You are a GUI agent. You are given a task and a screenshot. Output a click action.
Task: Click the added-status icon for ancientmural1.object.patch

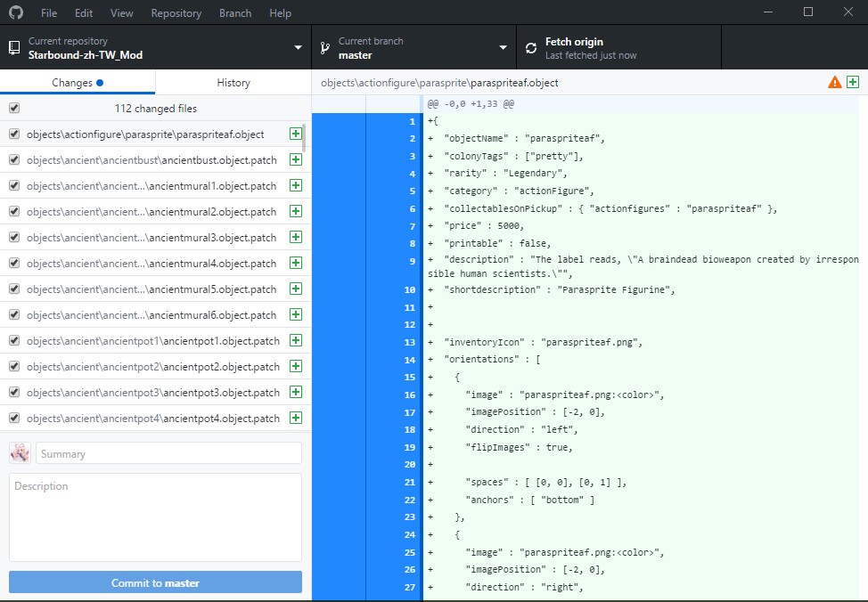point(296,185)
